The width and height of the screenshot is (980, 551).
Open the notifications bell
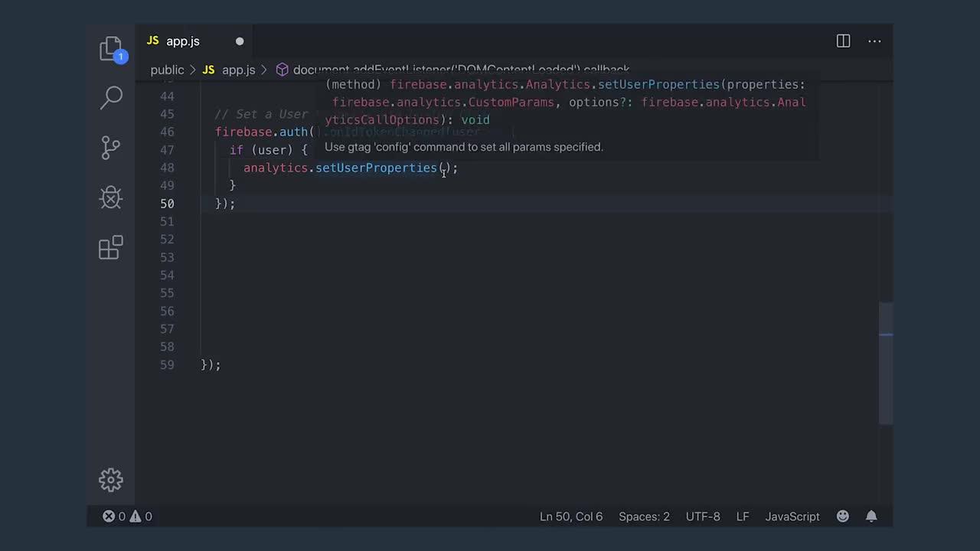click(x=871, y=517)
